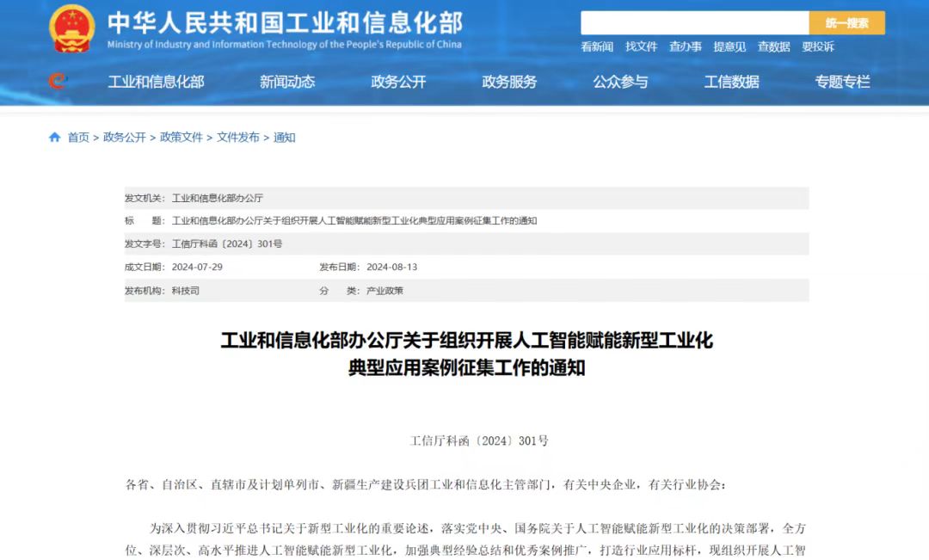
Task: Click the national emblem logo
Action: pos(72,29)
